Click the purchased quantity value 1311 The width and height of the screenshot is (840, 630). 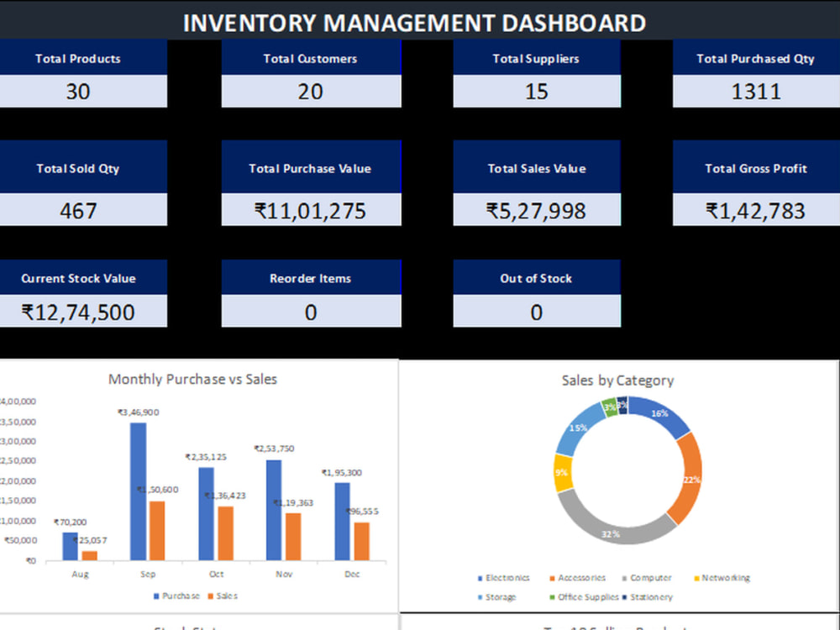tap(756, 92)
